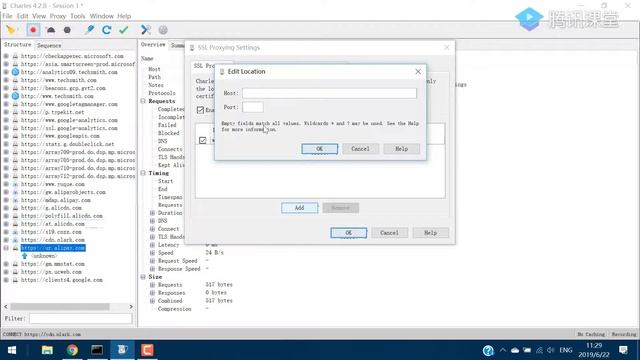Open the volume speaker tray icon

551,350
